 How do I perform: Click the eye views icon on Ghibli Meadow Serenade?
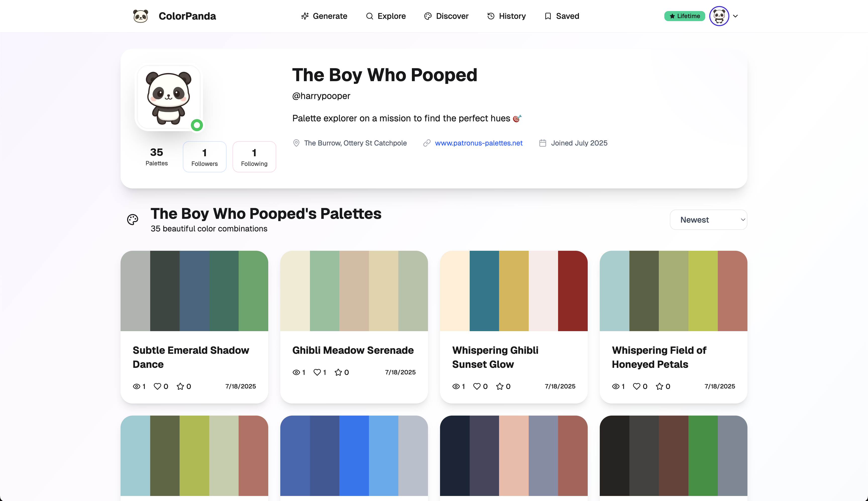click(296, 372)
